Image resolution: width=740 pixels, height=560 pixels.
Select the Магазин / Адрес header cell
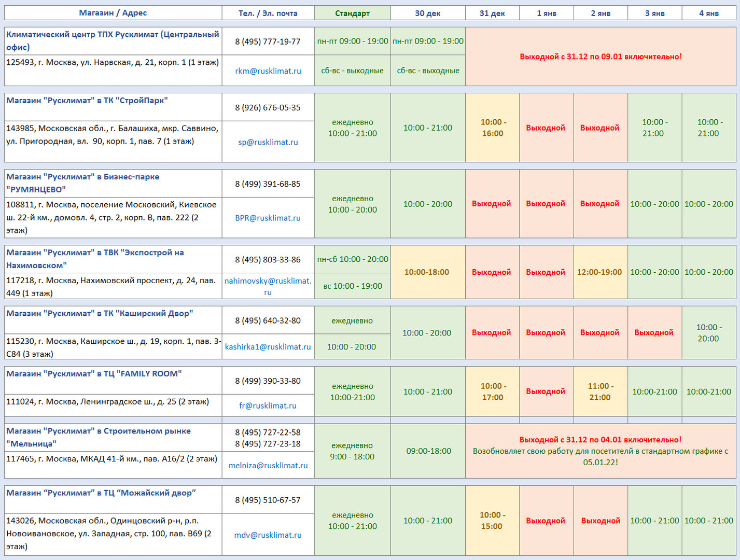click(113, 13)
